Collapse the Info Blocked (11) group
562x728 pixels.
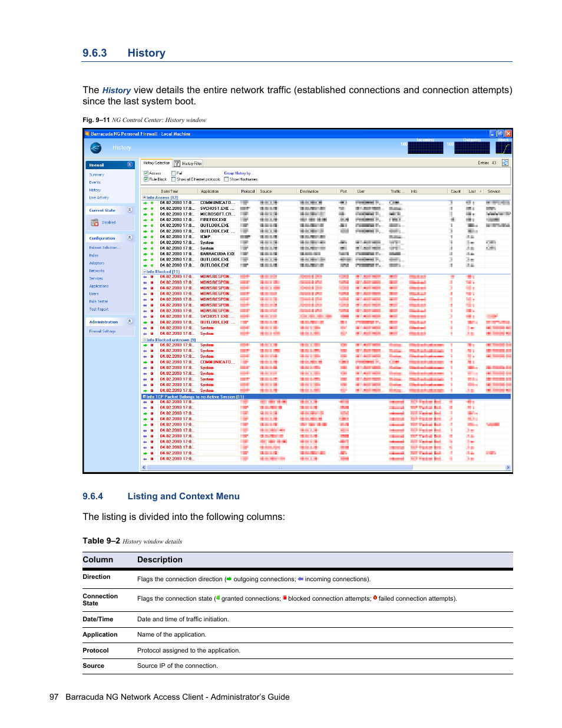coord(144,272)
